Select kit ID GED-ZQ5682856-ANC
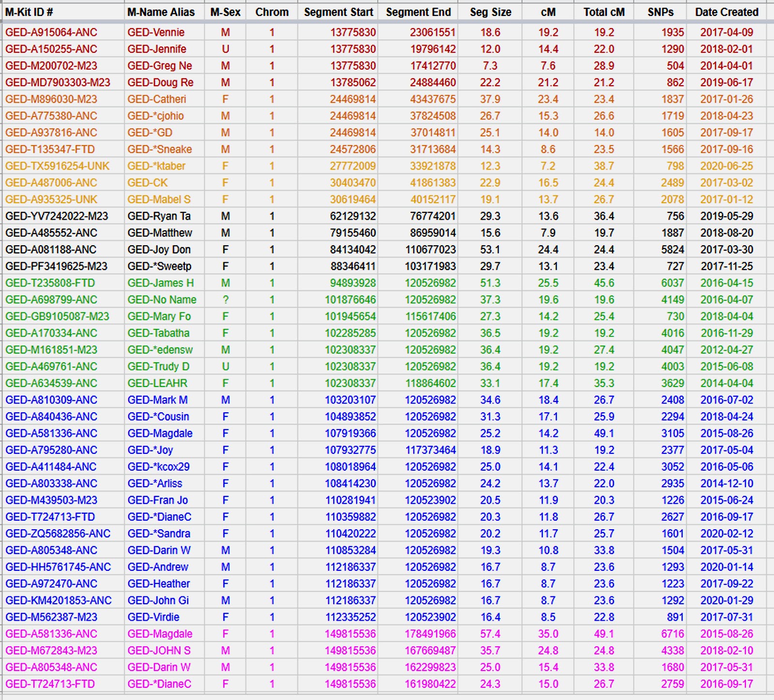 pyautogui.click(x=58, y=534)
